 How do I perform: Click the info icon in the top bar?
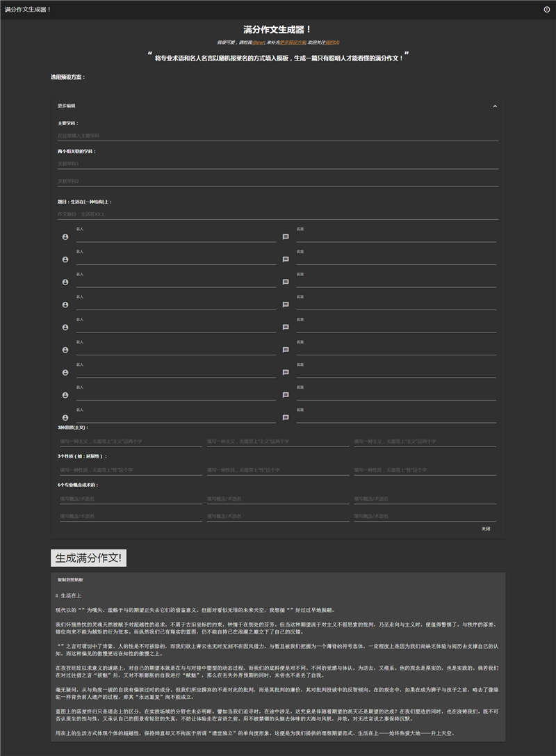click(546, 9)
